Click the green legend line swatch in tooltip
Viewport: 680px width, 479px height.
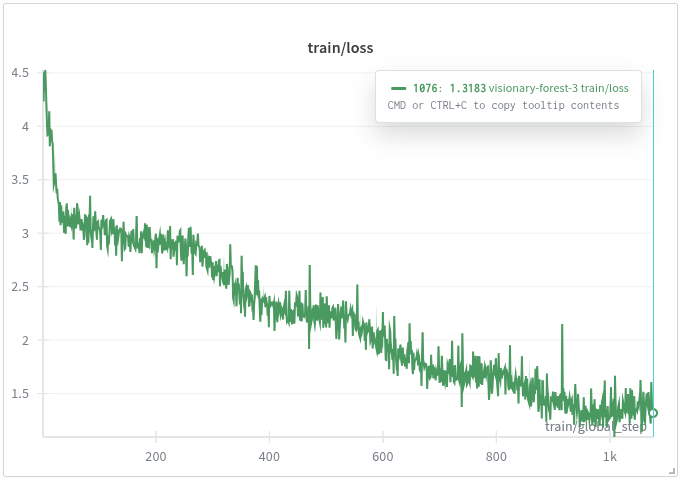point(398,89)
